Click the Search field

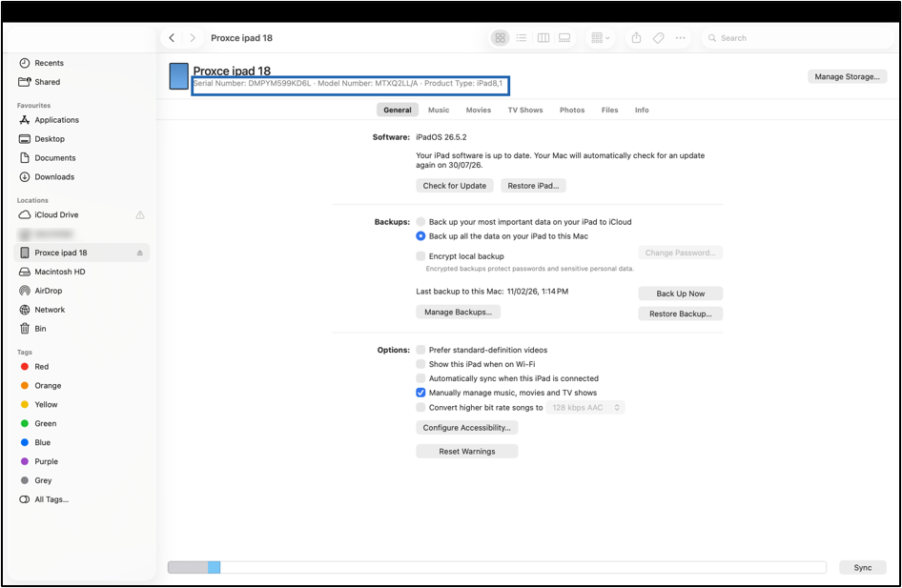[797, 38]
